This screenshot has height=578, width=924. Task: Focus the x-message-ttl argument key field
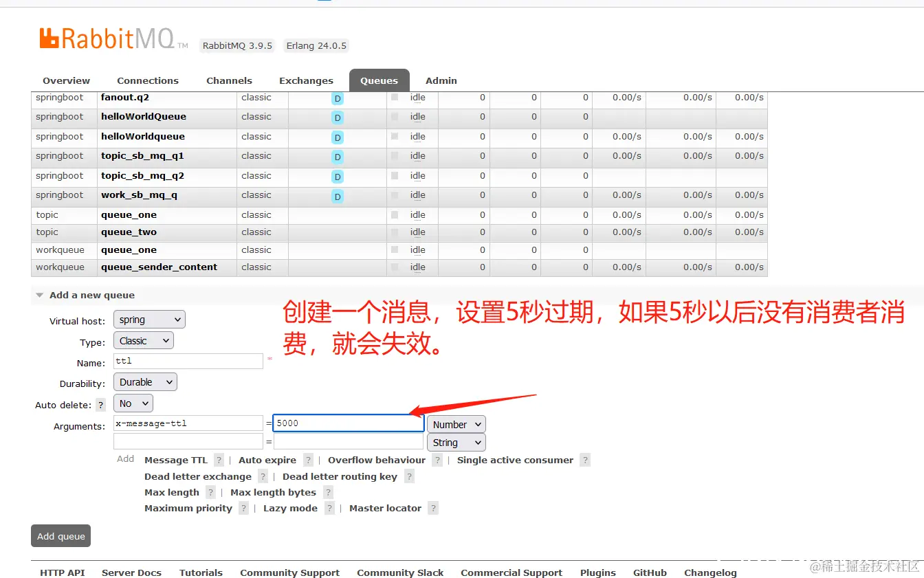[188, 423]
